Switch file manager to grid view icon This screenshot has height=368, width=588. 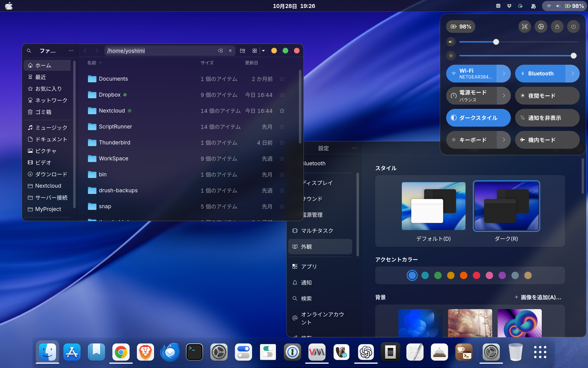point(254,51)
